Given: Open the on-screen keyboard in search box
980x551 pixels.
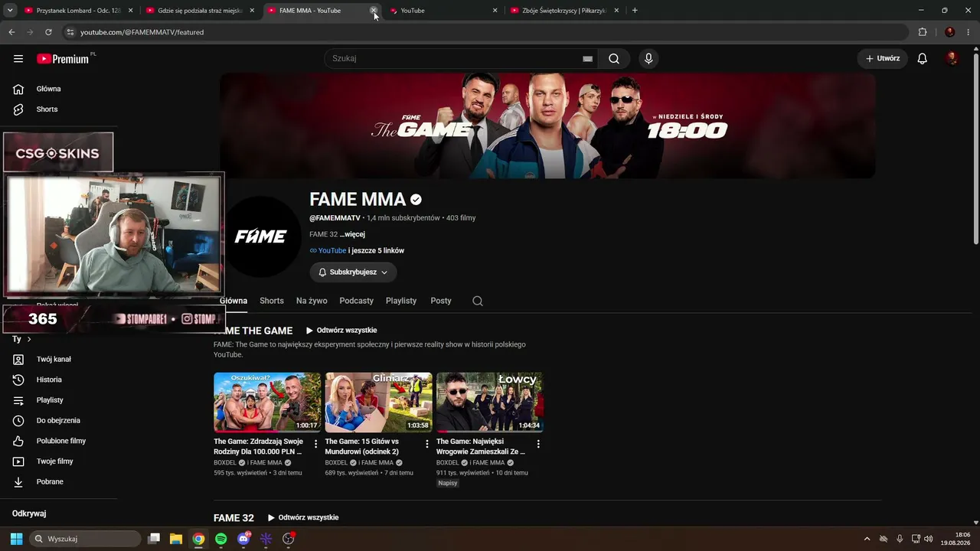Looking at the screenshot, I should (x=587, y=59).
